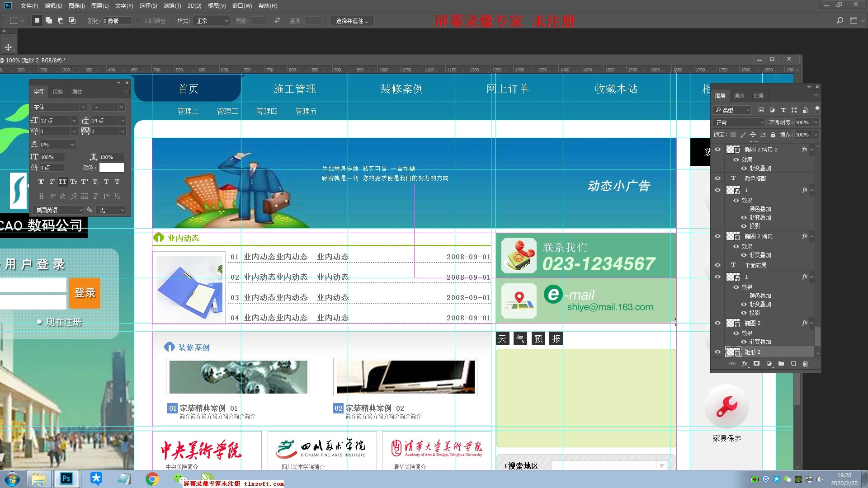Open the search magnifier in the options bar
Image resolution: width=868 pixels, height=488 pixels.
[x=840, y=20]
